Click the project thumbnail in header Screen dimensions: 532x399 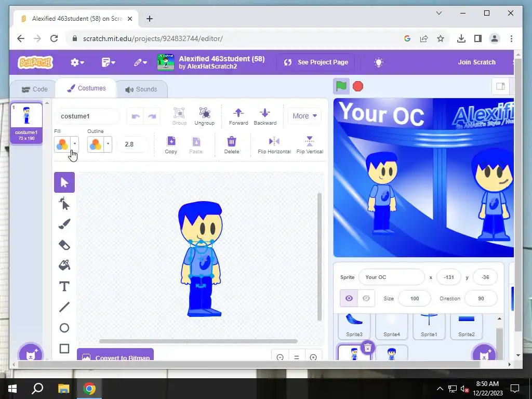click(x=166, y=62)
